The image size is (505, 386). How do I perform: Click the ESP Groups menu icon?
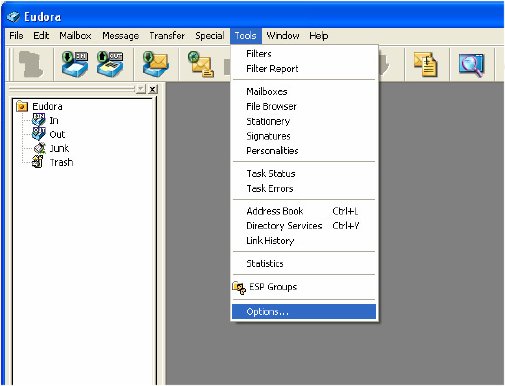[239, 288]
